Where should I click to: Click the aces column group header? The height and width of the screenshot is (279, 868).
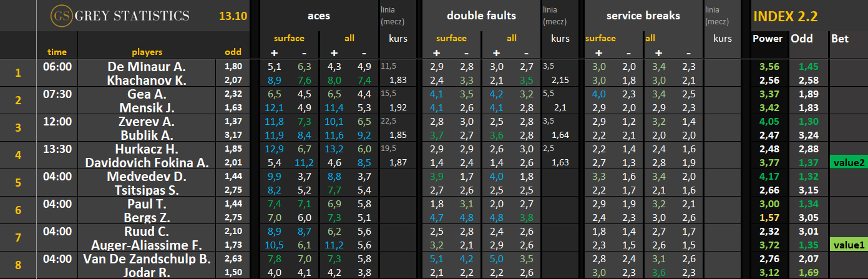319,16
